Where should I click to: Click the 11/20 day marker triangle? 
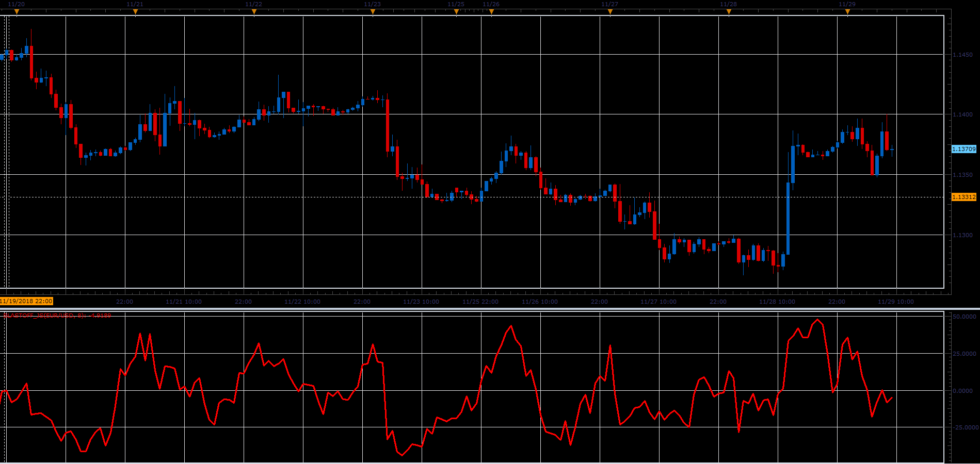tap(17, 12)
